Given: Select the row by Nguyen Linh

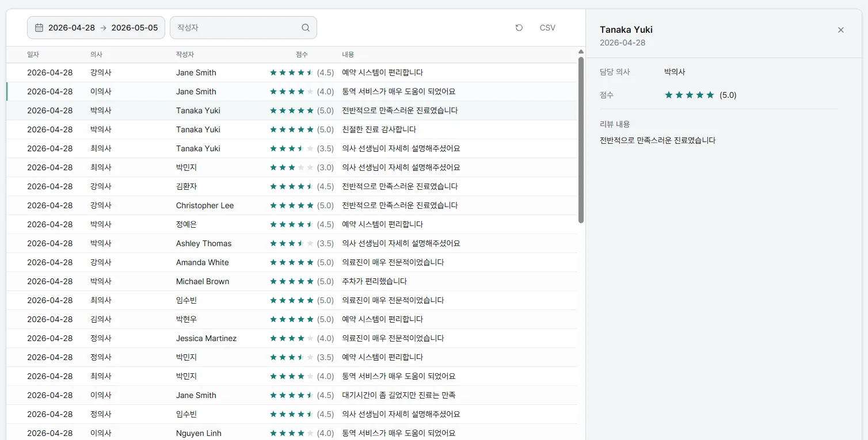Looking at the screenshot, I should tap(291, 433).
